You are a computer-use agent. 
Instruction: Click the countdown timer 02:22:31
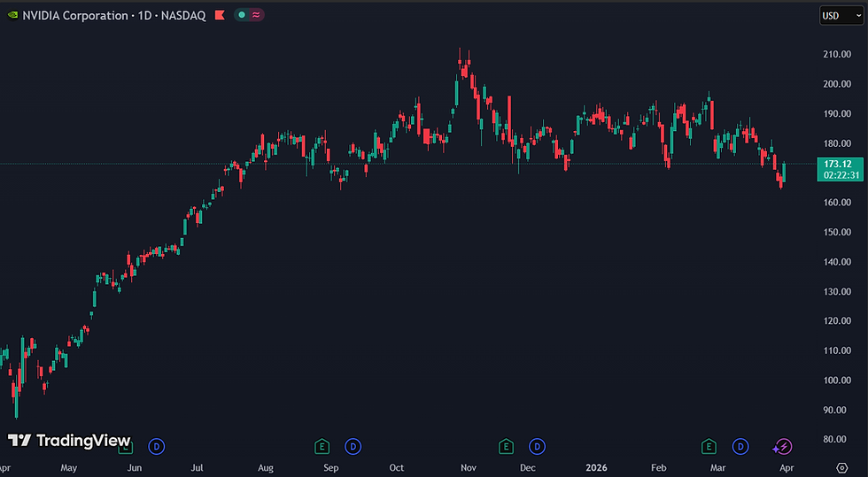(841, 175)
